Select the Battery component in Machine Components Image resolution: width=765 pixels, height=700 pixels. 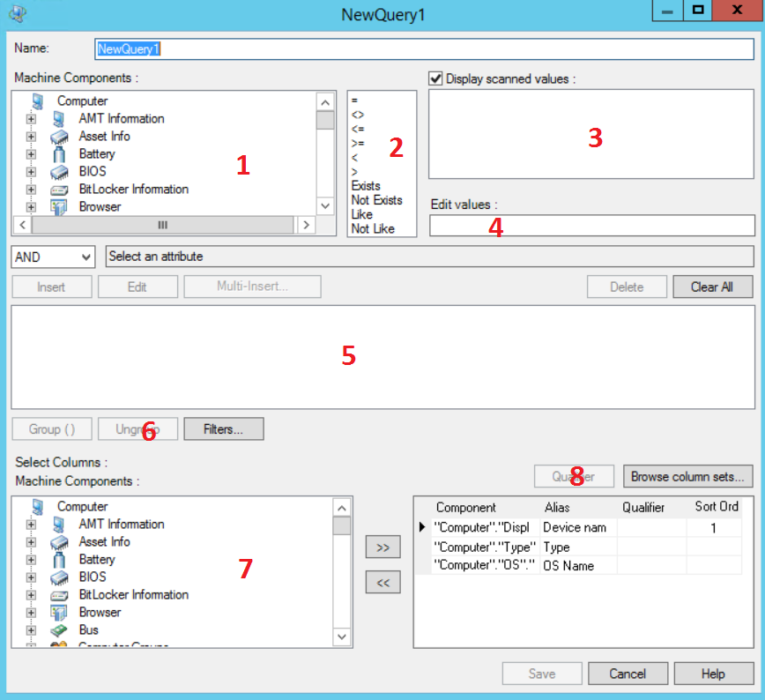point(97,153)
